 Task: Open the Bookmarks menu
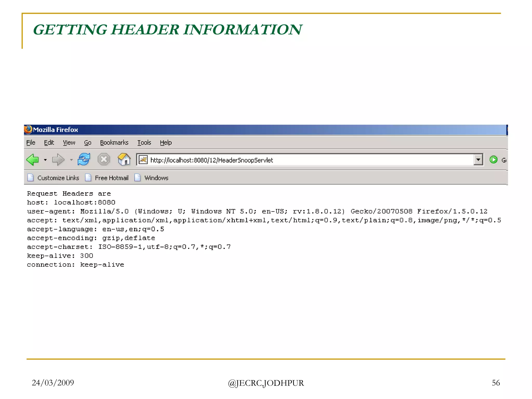(x=114, y=143)
